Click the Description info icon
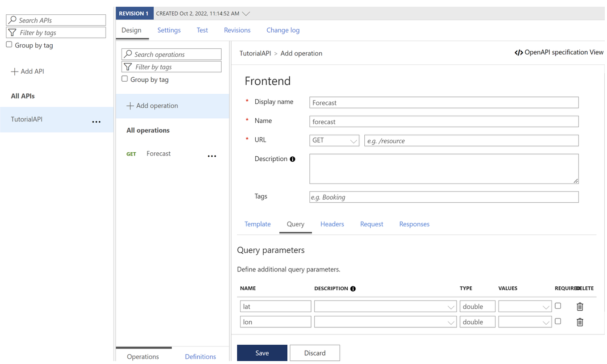 pyautogui.click(x=293, y=159)
